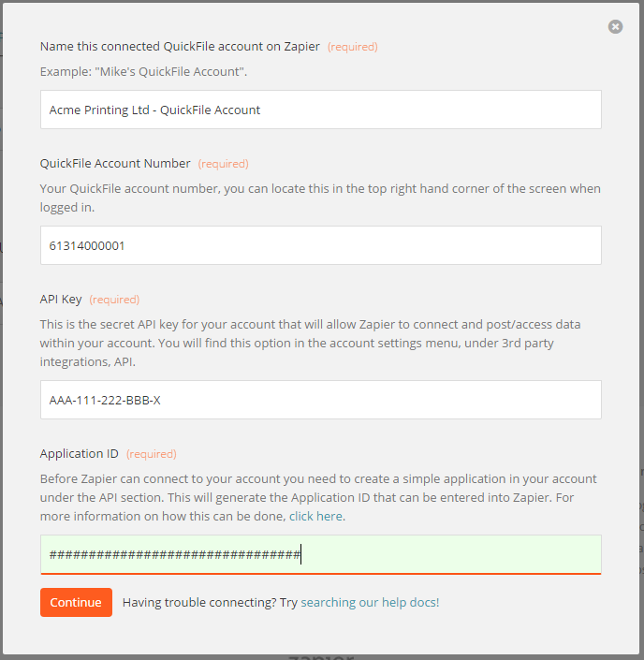
Task: Click "(required)" after the Zapier account name label
Action: [353, 47]
